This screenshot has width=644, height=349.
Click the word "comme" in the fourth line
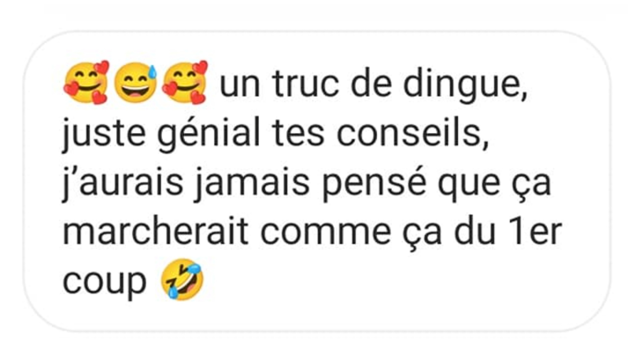pyautogui.click(x=326, y=233)
